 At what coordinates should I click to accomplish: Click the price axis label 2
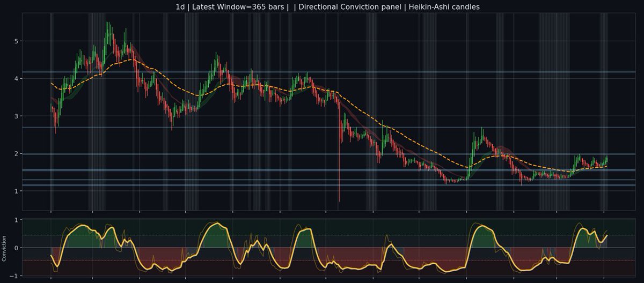[x=17, y=154]
